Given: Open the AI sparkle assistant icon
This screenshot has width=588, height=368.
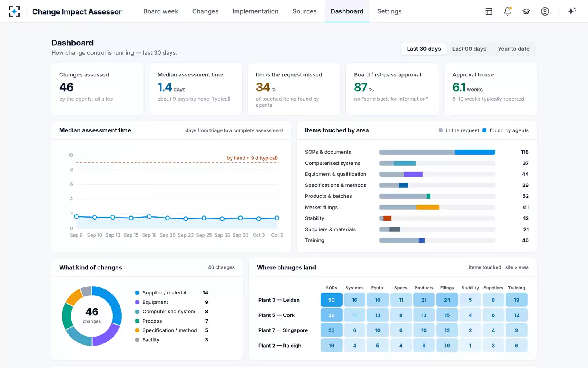Looking at the screenshot, I should pos(572,11).
